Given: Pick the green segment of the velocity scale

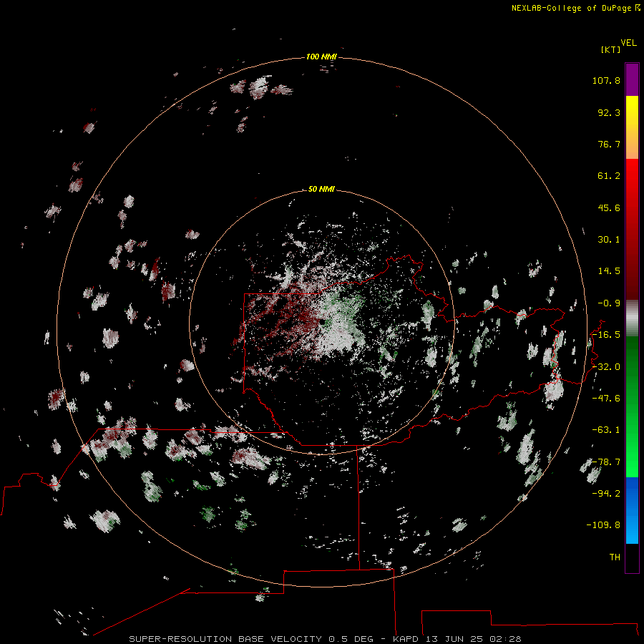Looking at the screenshot, I should 632,406.
